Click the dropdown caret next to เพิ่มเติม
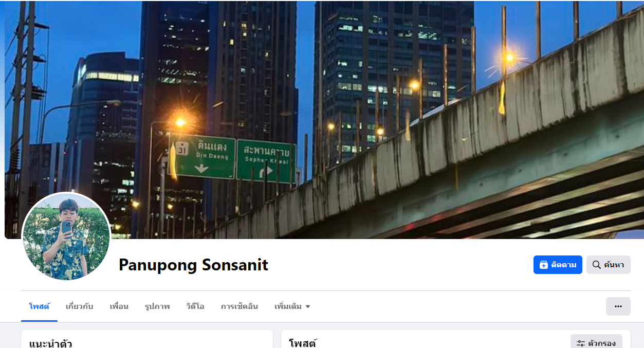The width and height of the screenshot is (644, 348). (x=308, y=306)
